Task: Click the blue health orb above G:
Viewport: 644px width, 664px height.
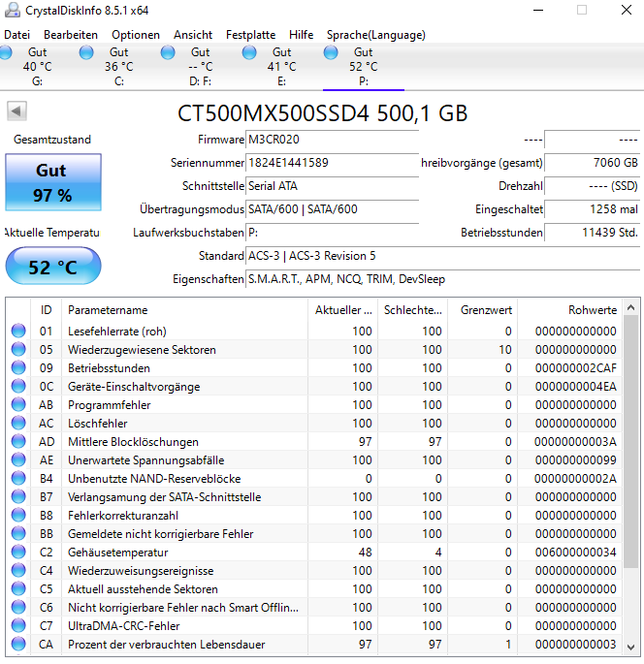Action: click(6, 52)
